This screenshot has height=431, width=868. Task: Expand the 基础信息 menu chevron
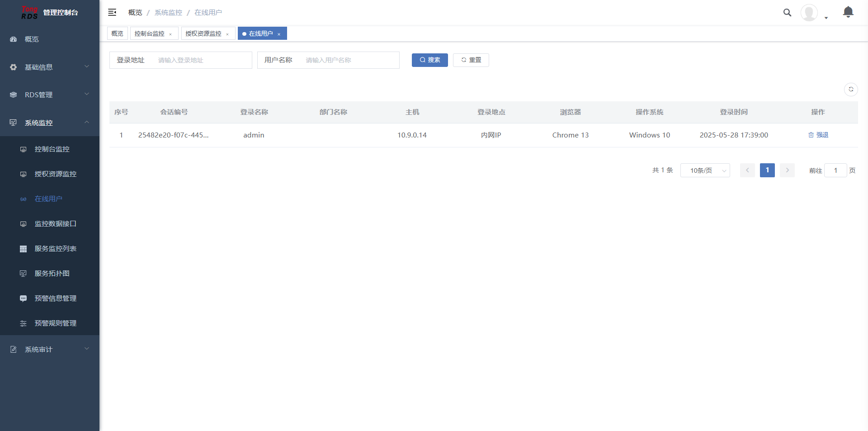[x=87, y=67]
